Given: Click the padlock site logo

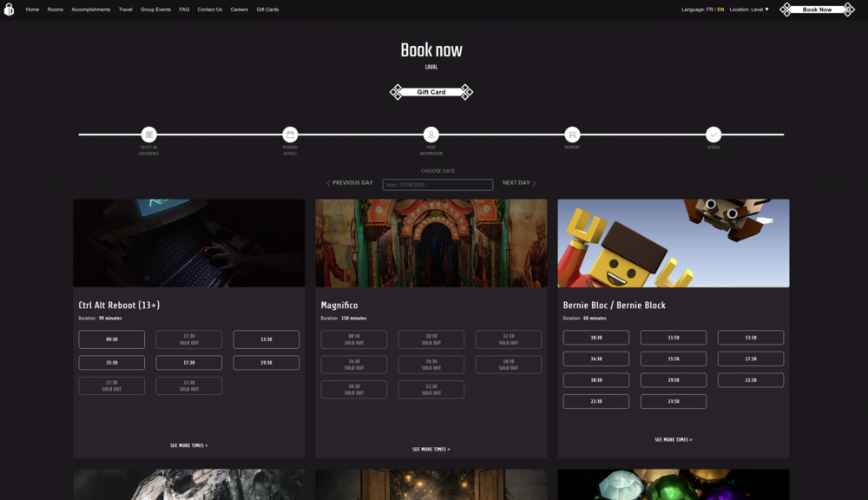Looking at the screenshot, I should pyautogui.click(x=9, y=10).
